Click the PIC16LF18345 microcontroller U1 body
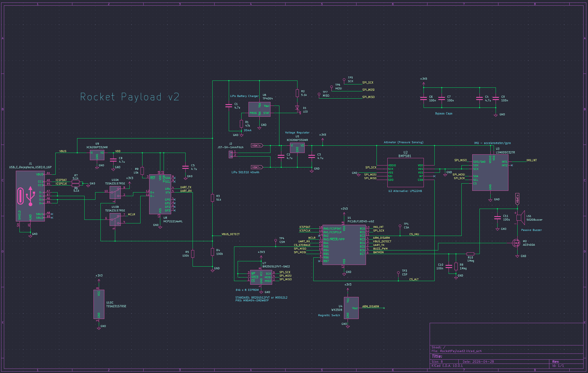588x373 pixels. 344,245
